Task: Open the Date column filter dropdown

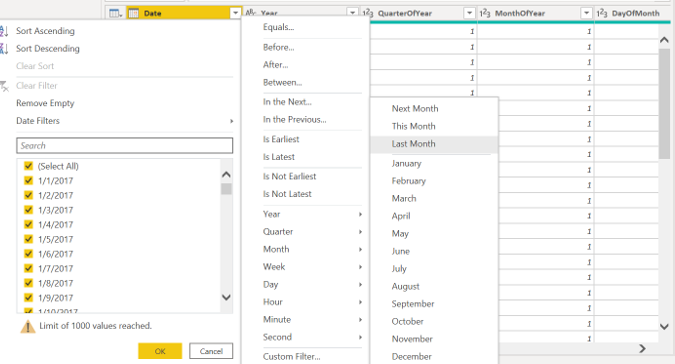Action: pos(235,13)
